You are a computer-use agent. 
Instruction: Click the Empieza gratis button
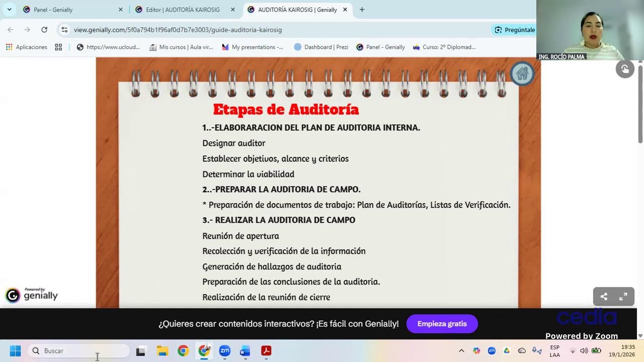(x=442, y=324)
